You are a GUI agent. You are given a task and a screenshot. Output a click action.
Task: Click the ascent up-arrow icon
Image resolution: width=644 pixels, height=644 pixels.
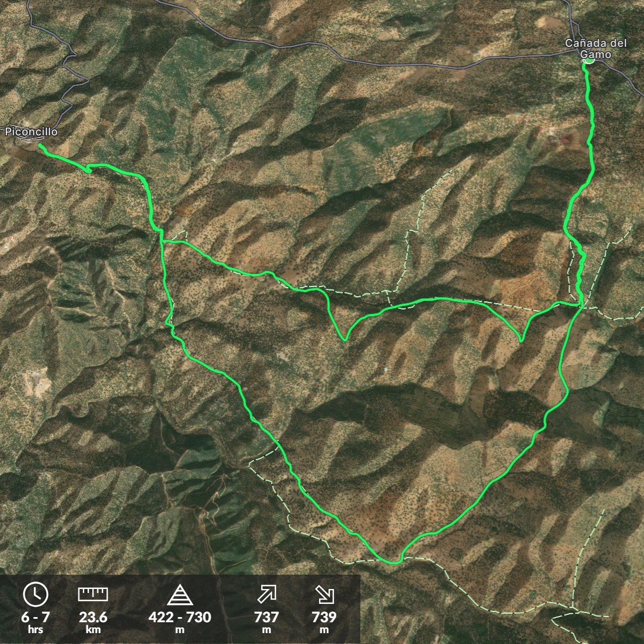[266, 595]
